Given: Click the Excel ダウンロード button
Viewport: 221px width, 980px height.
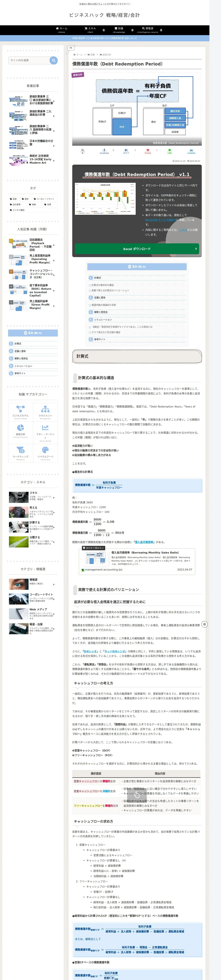Looking at the screenshot, I should [137, 249].
